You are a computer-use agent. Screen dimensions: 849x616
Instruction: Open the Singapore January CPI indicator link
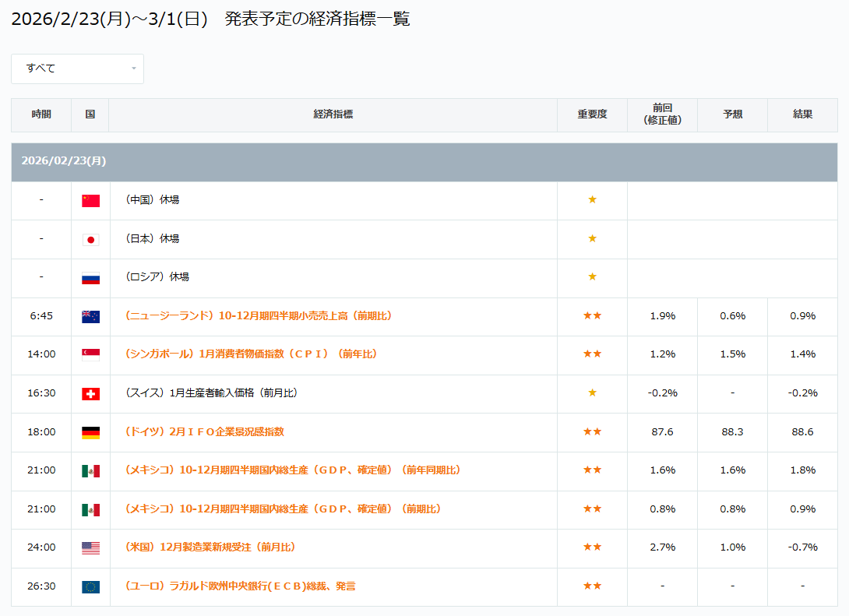coord(251,354)
